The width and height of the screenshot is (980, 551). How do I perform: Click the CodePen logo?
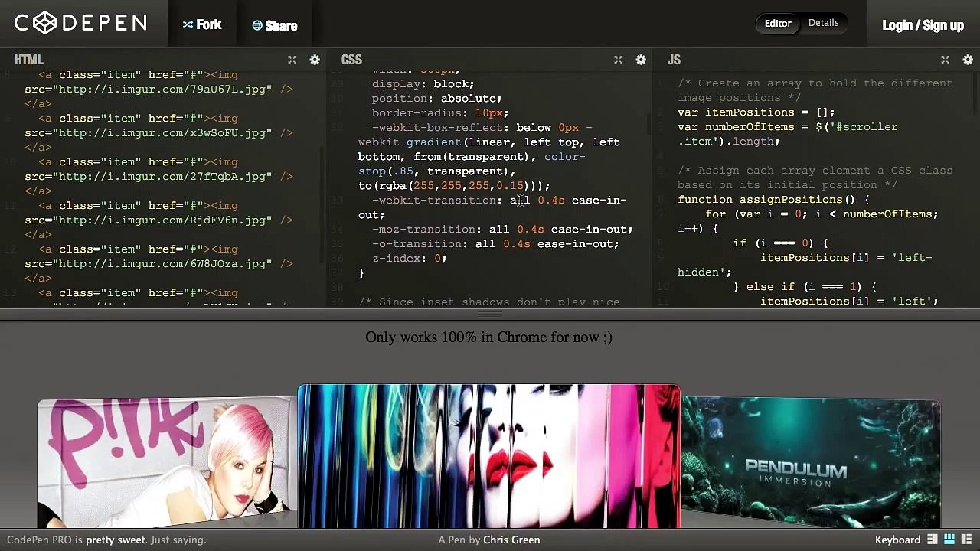point(80,23)
